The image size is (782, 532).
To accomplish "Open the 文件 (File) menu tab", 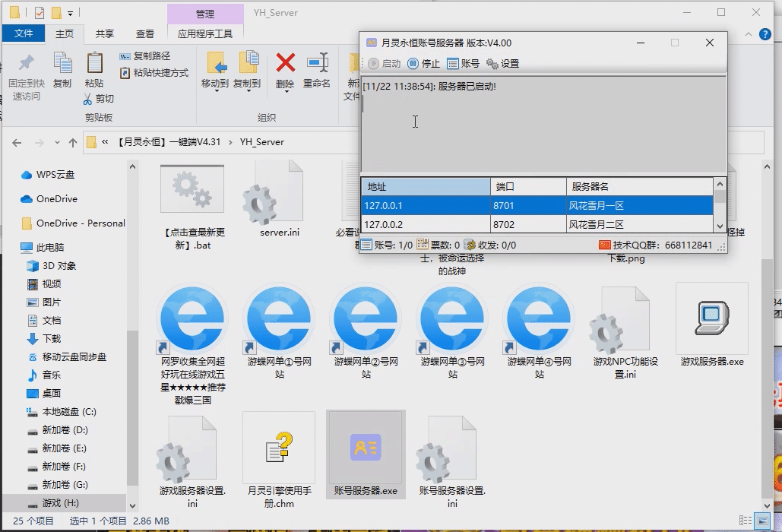I will point(24,33).
